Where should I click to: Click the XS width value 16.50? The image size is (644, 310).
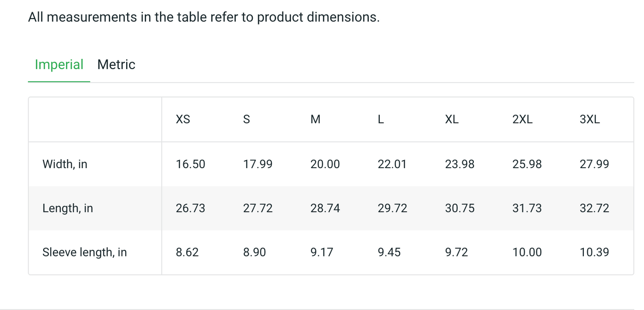(190, 164)
